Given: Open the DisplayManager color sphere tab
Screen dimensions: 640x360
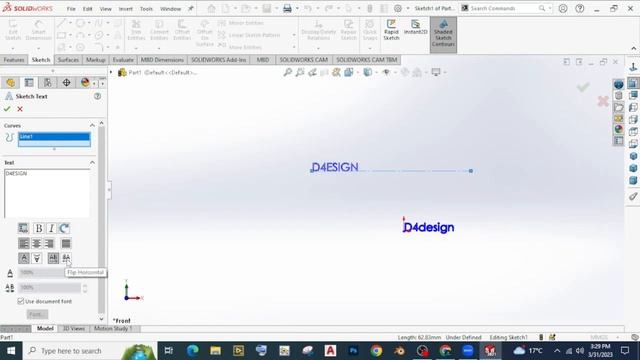Looking at the screenshot, I should 85,83.
